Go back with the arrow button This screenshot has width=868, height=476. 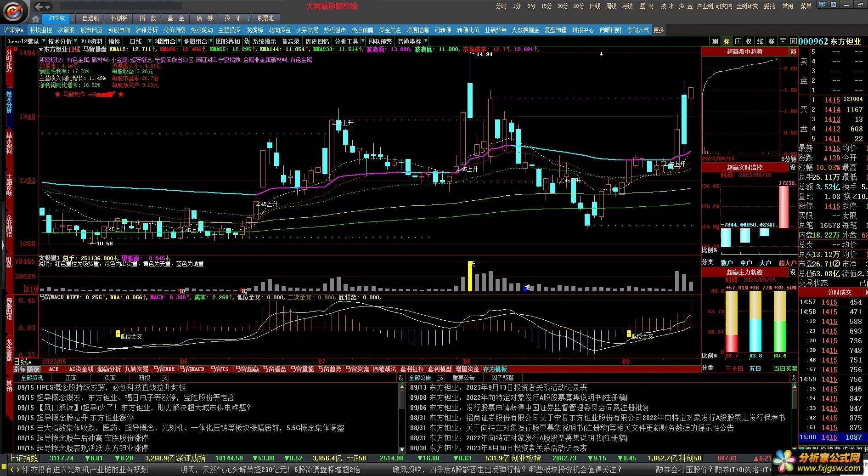39,6
